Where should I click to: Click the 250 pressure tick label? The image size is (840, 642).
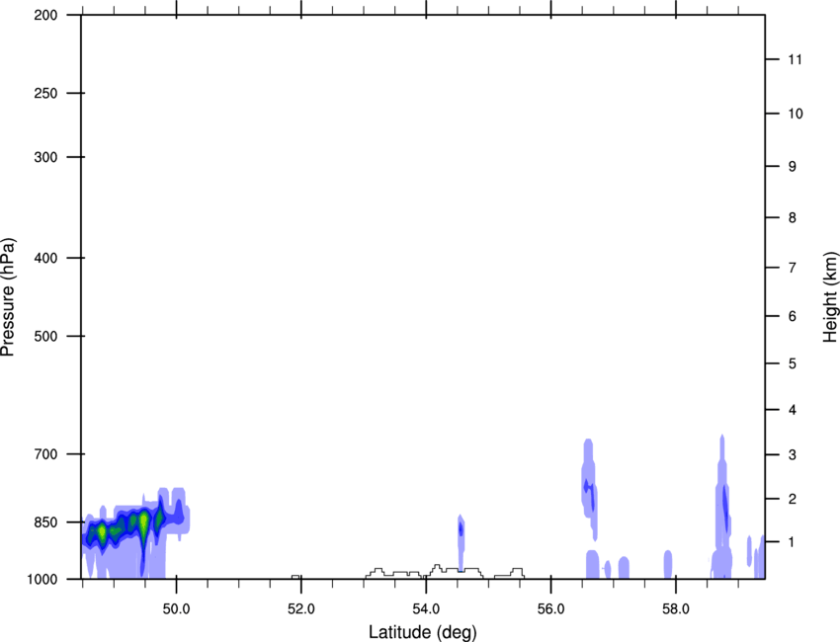click(45, 93)
